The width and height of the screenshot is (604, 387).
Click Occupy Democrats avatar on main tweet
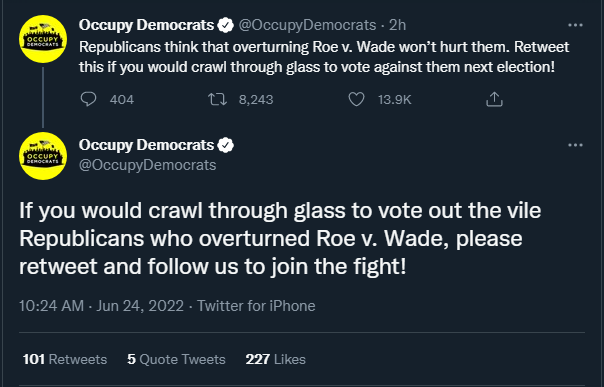click(43, 156)
